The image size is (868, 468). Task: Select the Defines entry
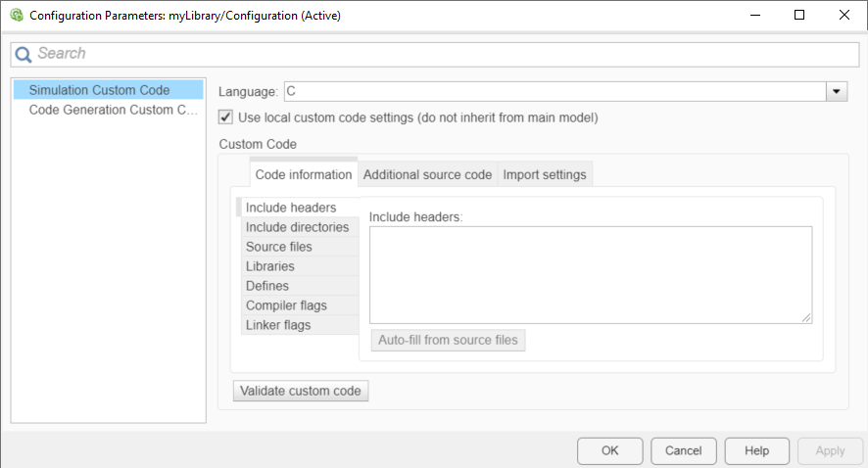267,286
